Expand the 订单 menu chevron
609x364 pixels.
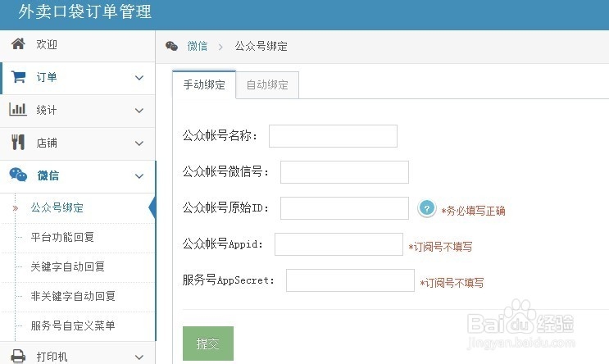139,78
